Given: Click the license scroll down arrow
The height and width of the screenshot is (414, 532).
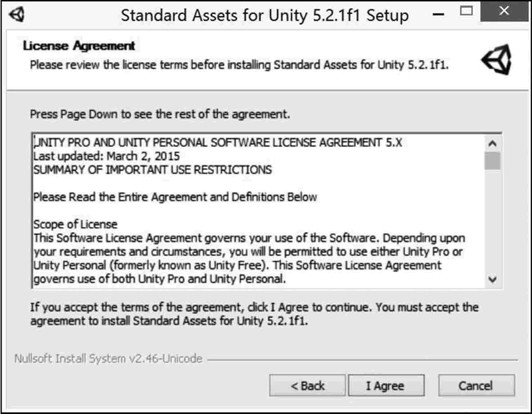Looking at the screenshot, I should [492, 280].
